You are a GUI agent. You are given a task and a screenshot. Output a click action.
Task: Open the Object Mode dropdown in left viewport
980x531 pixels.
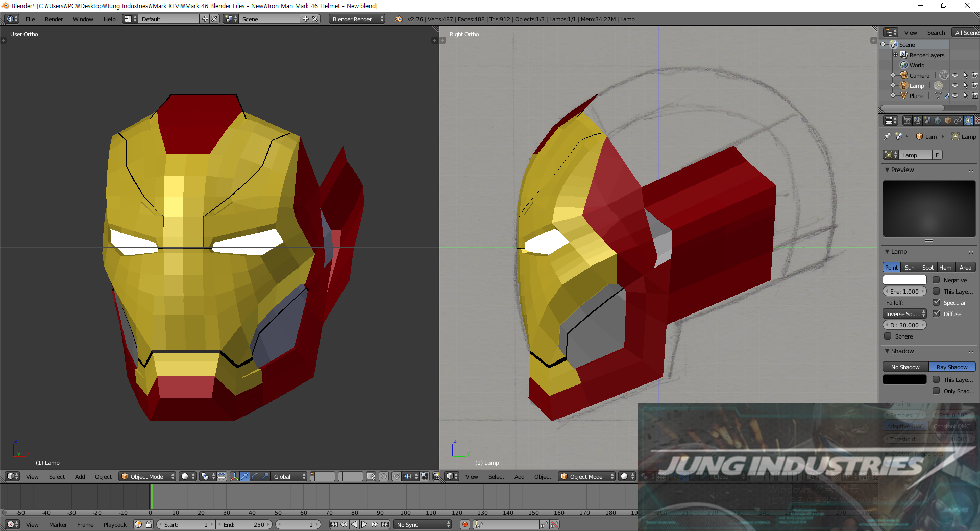pos(148,476)
